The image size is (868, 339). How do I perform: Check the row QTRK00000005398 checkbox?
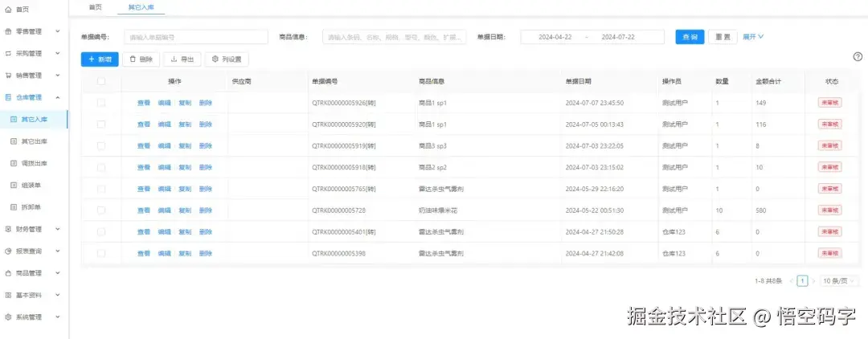coord(100,253)
